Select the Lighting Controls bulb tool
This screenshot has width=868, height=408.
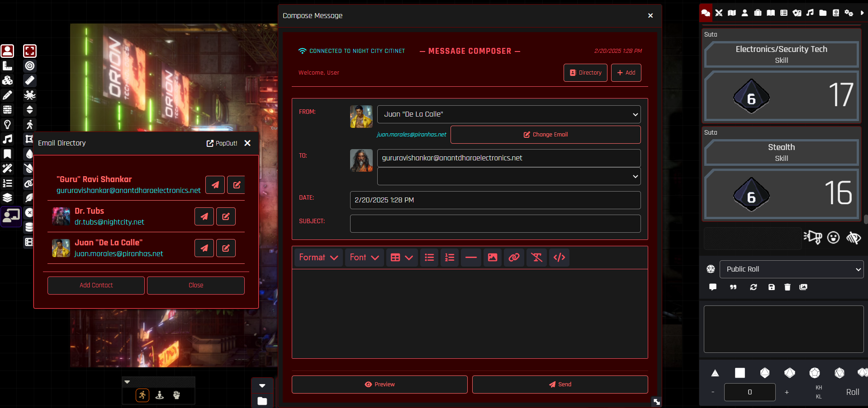point(7,125)
